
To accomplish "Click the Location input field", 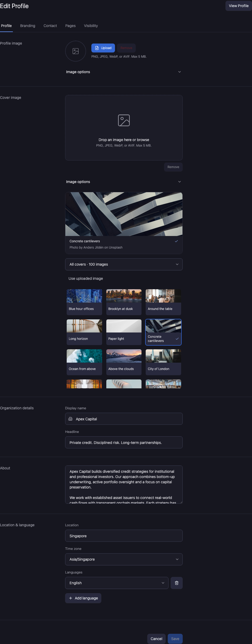I will coord(124,536).
